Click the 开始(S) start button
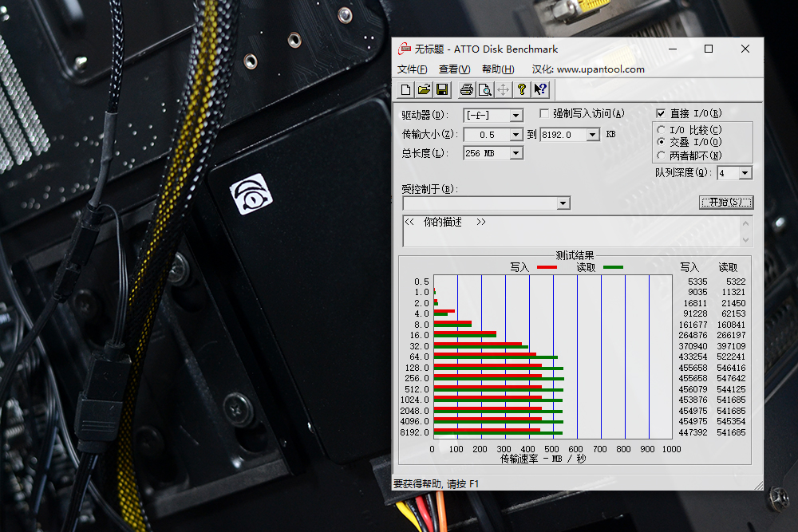Screen dimensions: 798x532 [726, 203]
